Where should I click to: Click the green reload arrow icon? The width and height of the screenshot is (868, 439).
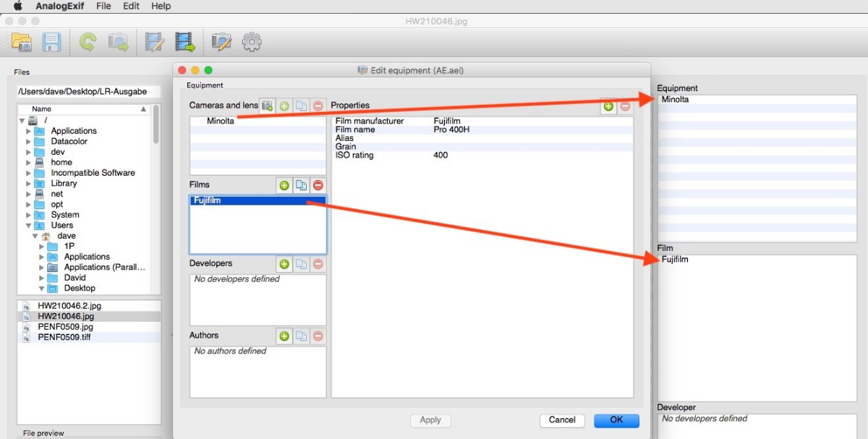[x=88, y=43]
